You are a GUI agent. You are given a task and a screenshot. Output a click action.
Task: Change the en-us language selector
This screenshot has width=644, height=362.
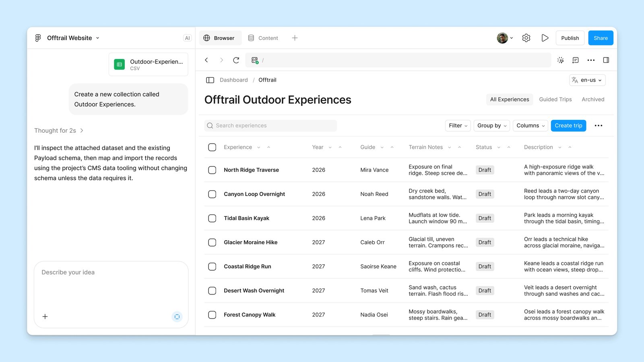pos(587,80)
